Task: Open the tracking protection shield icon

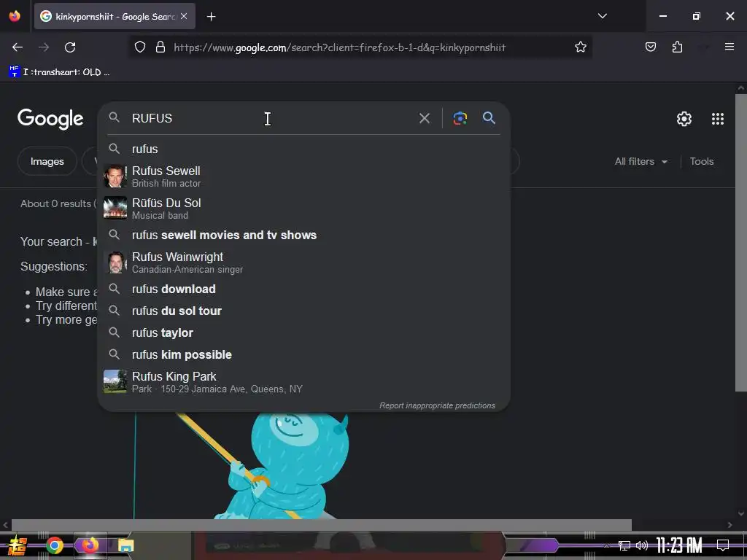Action: click(x=139, y=47)
